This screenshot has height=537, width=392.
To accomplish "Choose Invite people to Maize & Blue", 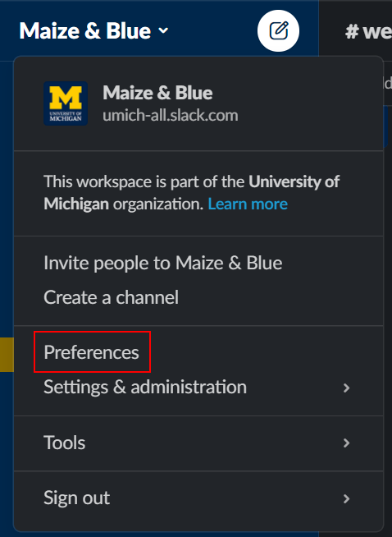I will 163,263.
